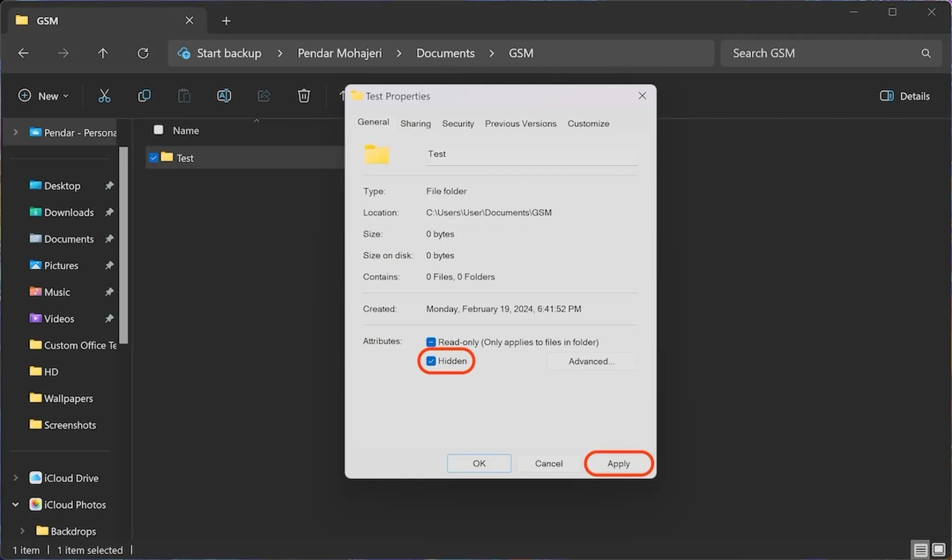The height and width of the screenshot is (560, 952).
Task: Switch to large thumbnails view icon
Action: click(938, 550)
